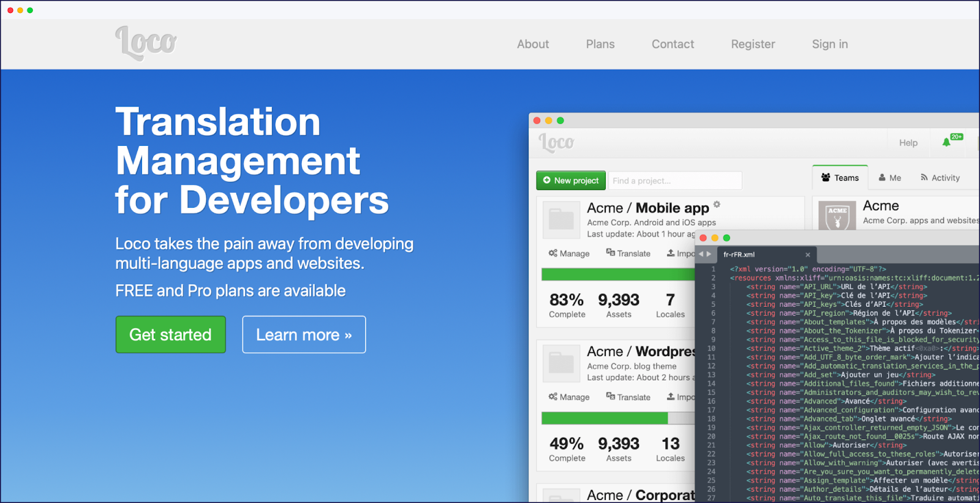
Task: Click the Loco logo in the site header
Action: [x=146, y=43]
